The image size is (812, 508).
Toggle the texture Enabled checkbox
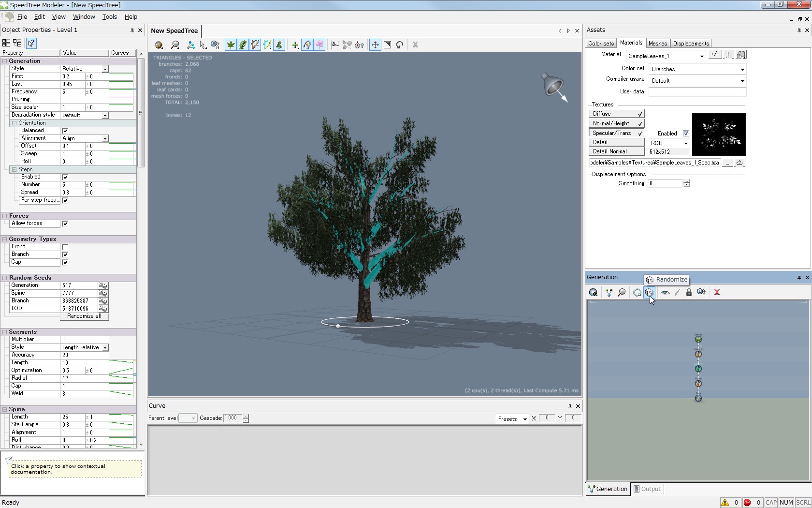(x=686, y=134)
